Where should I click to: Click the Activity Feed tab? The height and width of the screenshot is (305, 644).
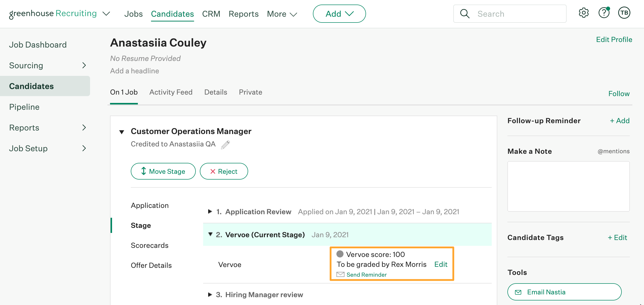pos(171,92)
